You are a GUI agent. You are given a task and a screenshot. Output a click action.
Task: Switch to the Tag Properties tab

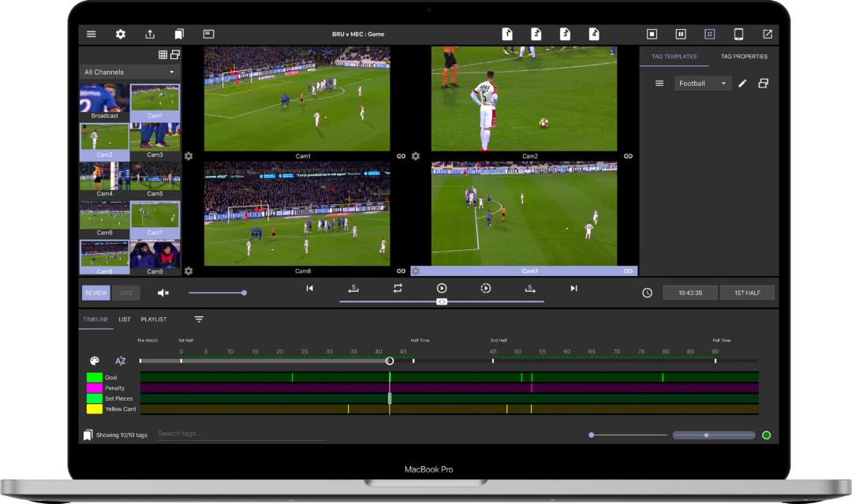pos(743,57)
